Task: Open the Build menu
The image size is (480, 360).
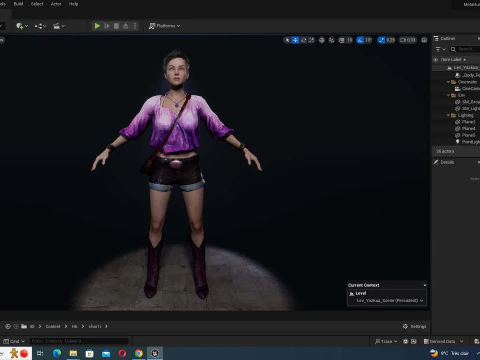Action: point(18,4)
